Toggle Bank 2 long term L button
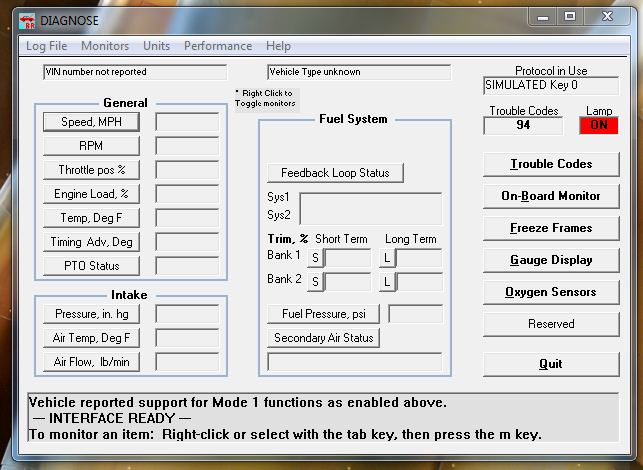Viewport: 643px width, 470px height. point(386,282)
